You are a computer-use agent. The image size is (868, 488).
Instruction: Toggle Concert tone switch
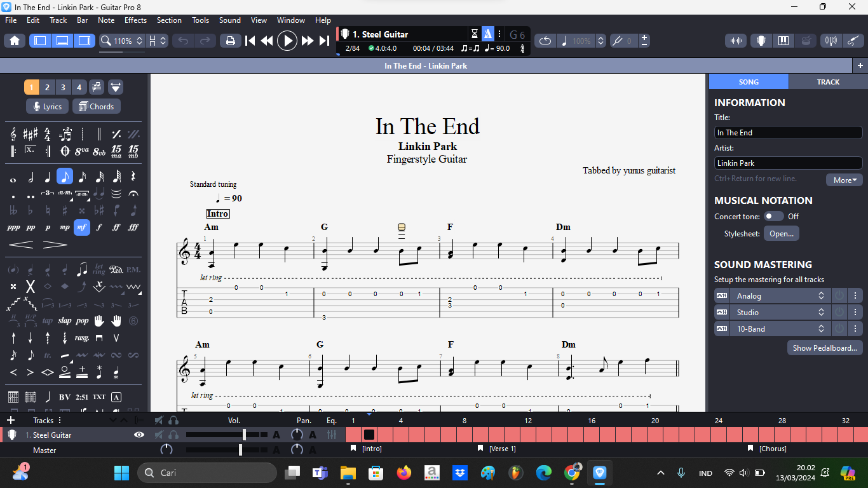(773, 216)
